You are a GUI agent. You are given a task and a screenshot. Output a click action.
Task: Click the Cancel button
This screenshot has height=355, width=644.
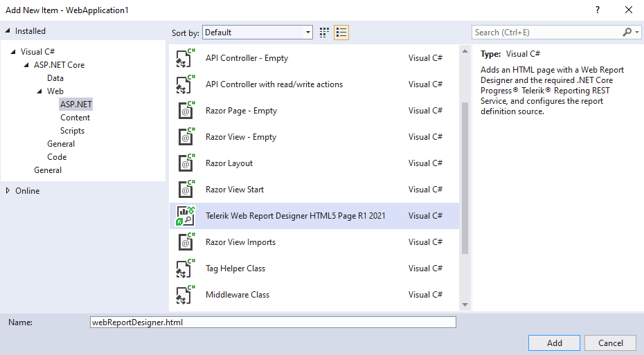click(610, 343)
